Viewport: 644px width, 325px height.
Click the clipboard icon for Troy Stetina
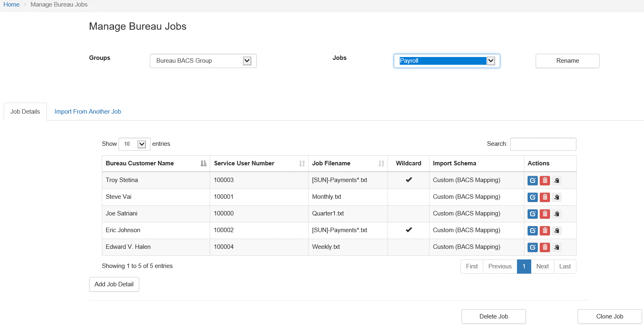tap(557, 180)
